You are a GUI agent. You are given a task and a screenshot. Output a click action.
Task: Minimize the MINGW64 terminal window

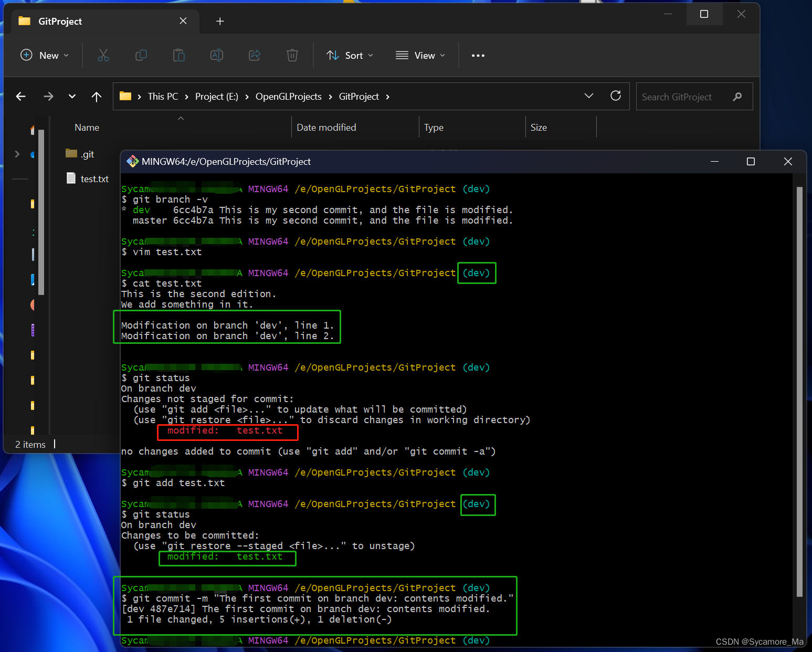714,162
